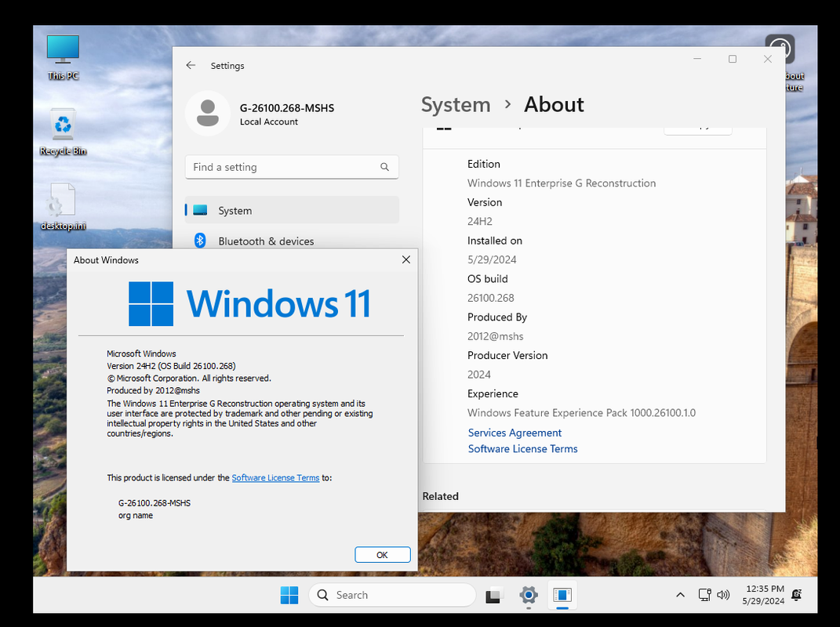Click Version 24H2 line in About Windows
This screenshot has width=840, height=627.
point(171,366)
